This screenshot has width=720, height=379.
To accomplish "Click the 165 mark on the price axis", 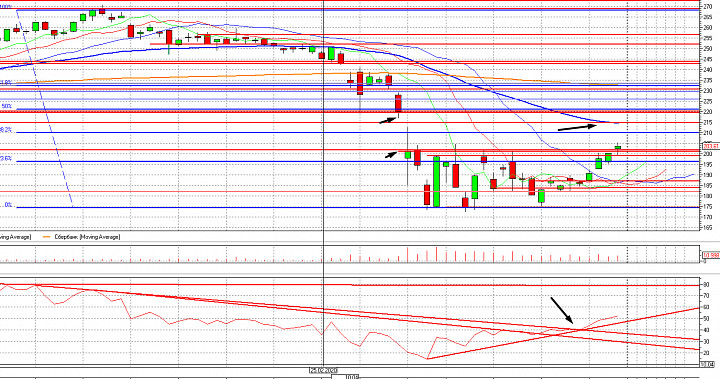I will [708, 227].
